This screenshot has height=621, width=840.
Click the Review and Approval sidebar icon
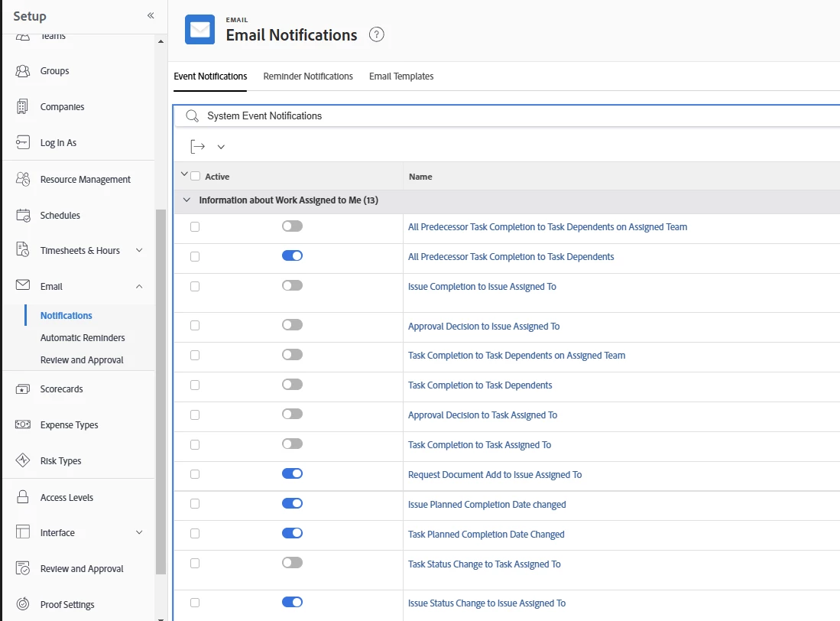point(22,568)
